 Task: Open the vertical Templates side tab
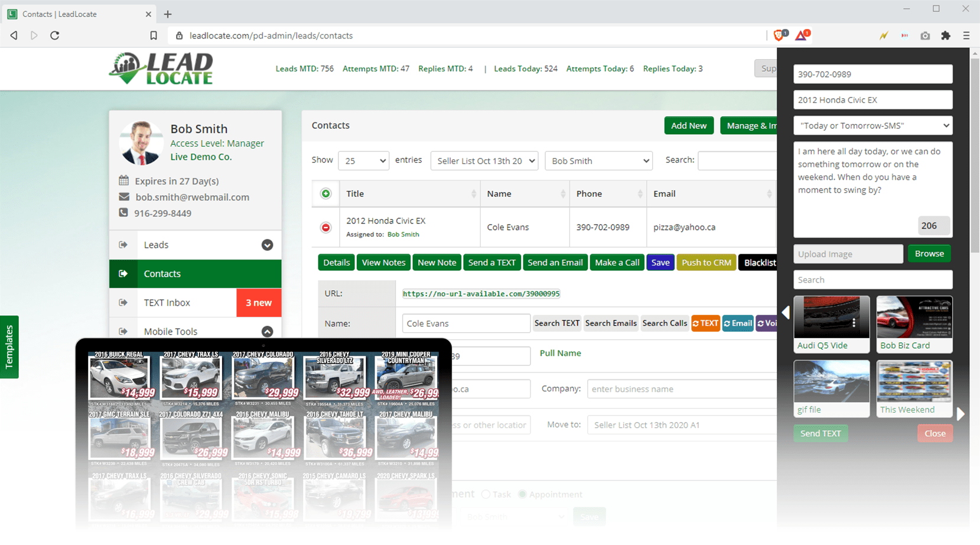click(9, 347)
